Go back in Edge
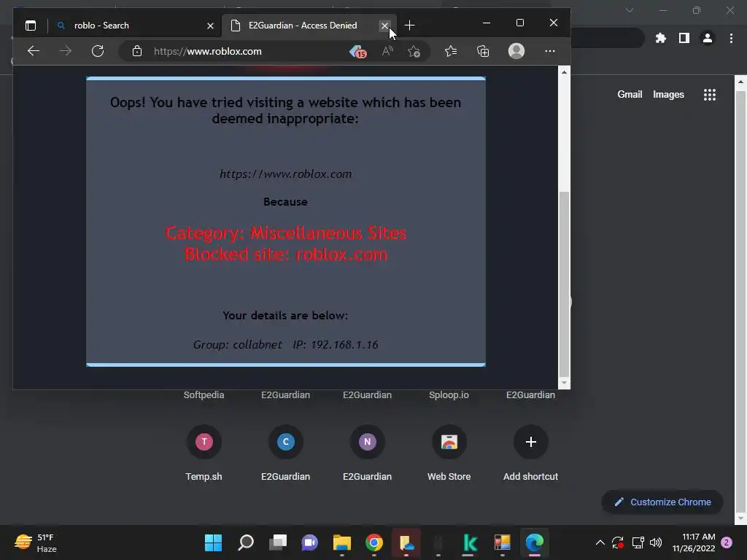The width and height of the screenshot is (747, 560). [x=33, y=51]
